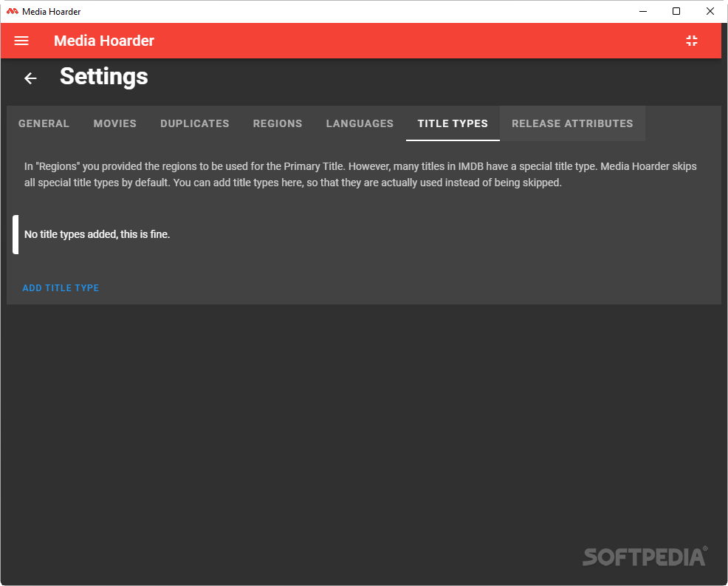Switch to the General tab
The height and width of the screenshot is (586, 728).
tap(44, 123)
